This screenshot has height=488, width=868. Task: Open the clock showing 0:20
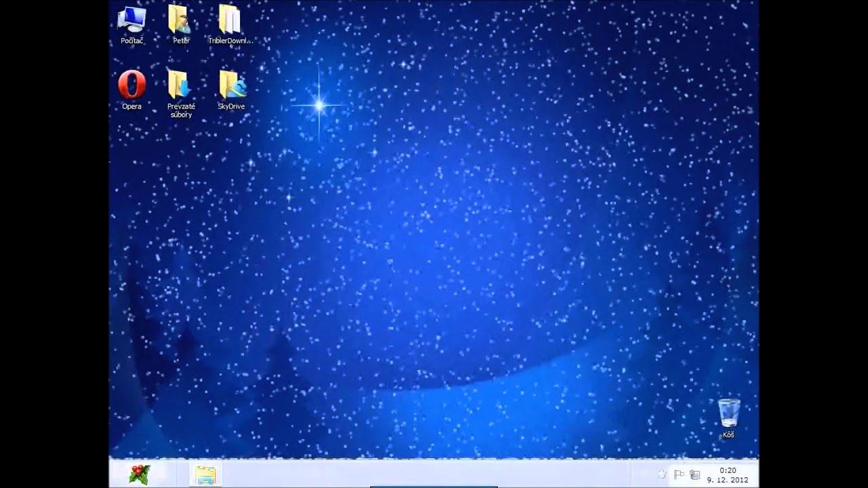point(728,474)
